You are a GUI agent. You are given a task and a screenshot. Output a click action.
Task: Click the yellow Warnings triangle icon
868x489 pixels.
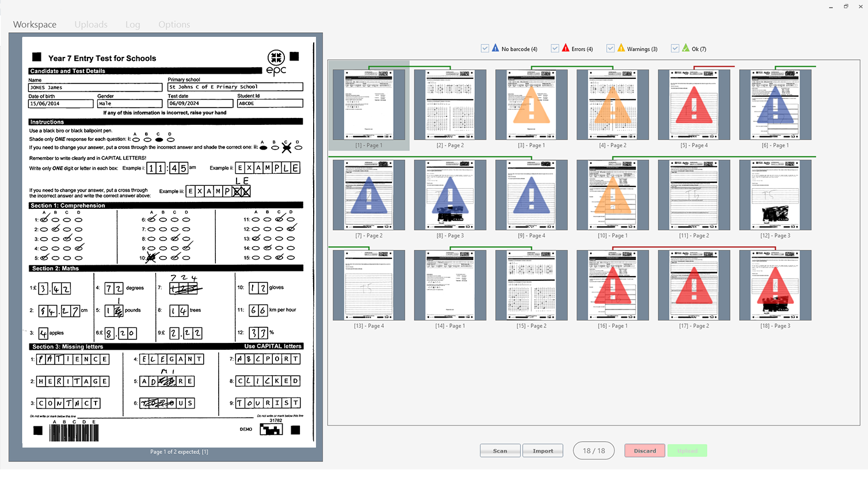coord(621,48)
